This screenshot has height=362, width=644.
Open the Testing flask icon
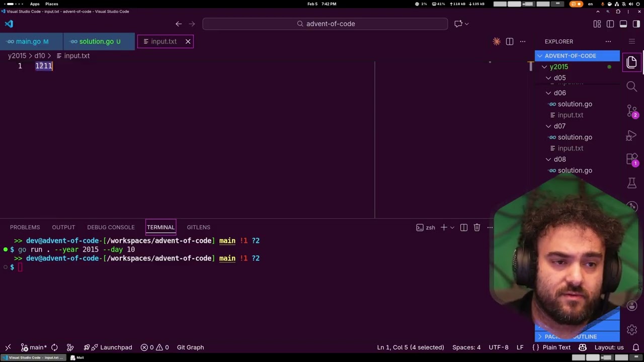[x=632, y=184]
